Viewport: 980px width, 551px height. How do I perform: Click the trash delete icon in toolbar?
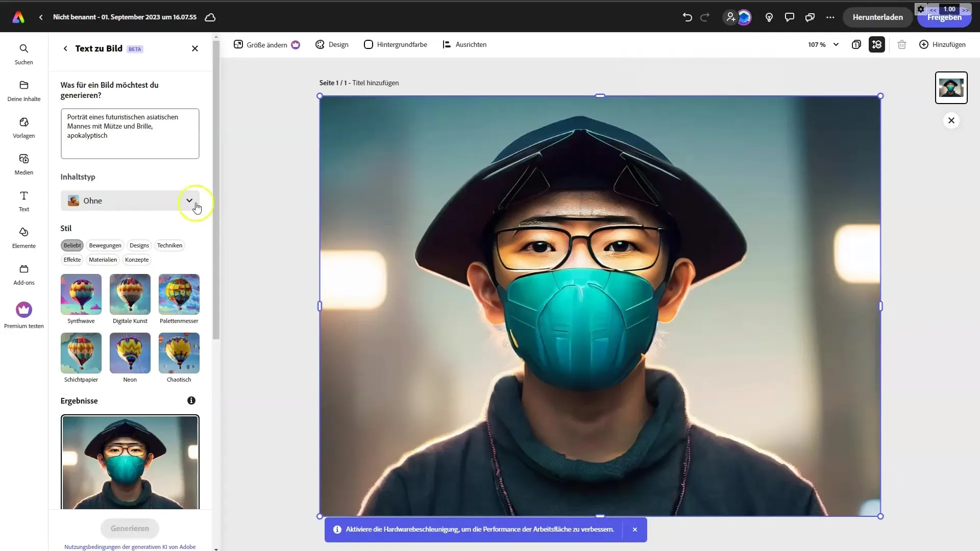pos(902,45)
